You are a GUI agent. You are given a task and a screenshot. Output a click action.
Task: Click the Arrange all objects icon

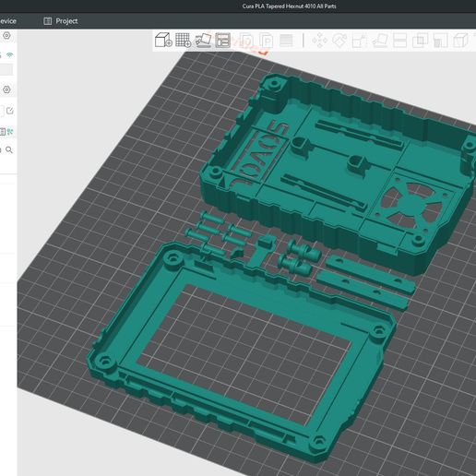223,41
